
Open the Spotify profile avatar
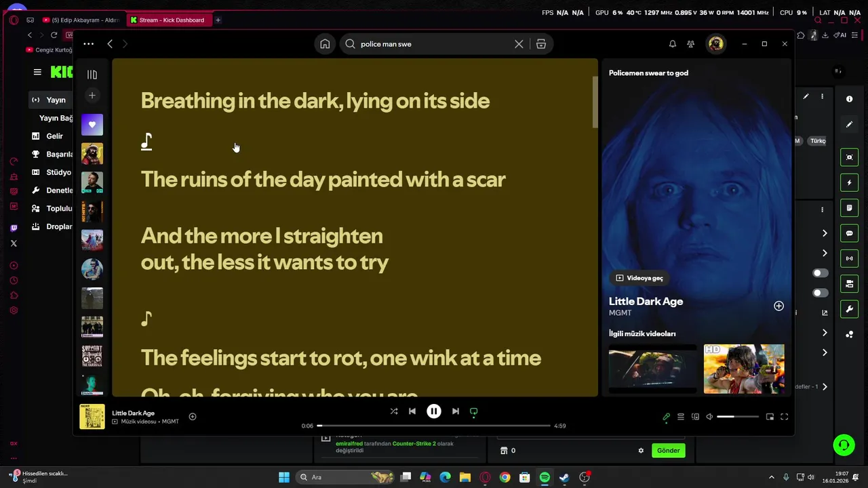click(715, 44)
